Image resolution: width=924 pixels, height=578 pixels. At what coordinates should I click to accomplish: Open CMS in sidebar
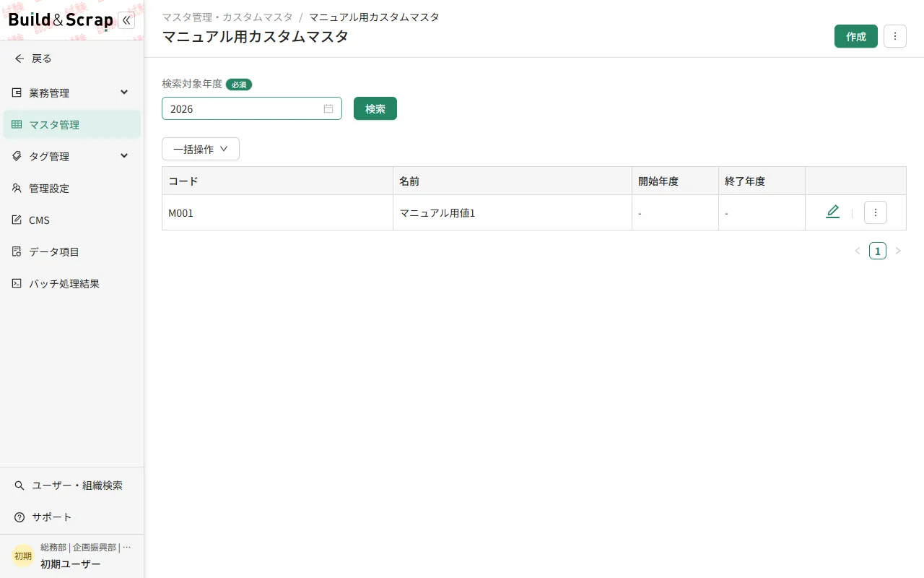(x=71, y=220)
